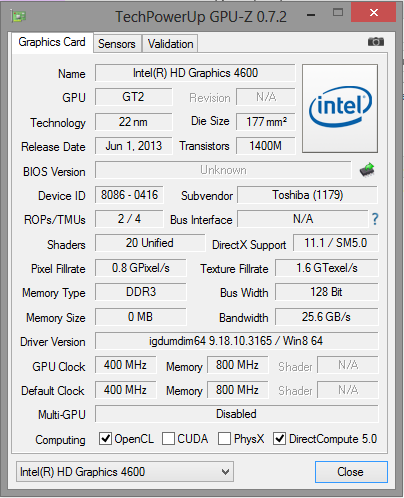Switch to the Validation tab

[x=170, y=44]
